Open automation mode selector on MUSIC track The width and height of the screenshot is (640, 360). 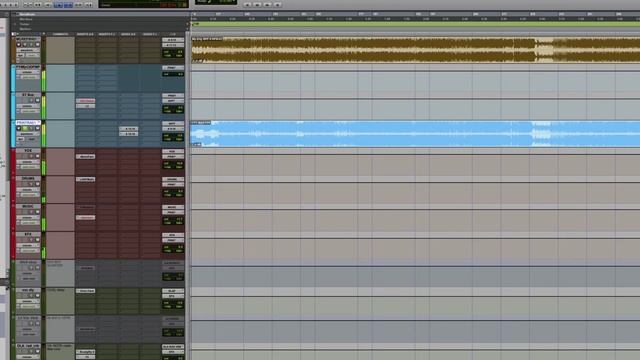pos(30,223)
